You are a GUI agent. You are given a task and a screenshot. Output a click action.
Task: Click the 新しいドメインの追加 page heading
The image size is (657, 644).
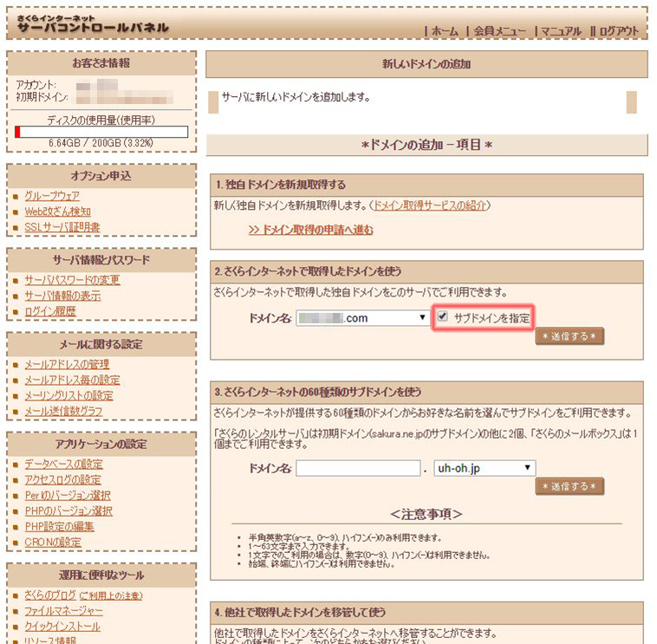pos(426,64)
